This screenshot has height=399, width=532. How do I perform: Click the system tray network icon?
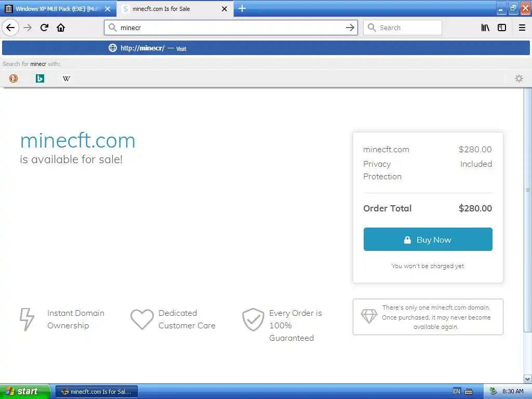point(493,392)
